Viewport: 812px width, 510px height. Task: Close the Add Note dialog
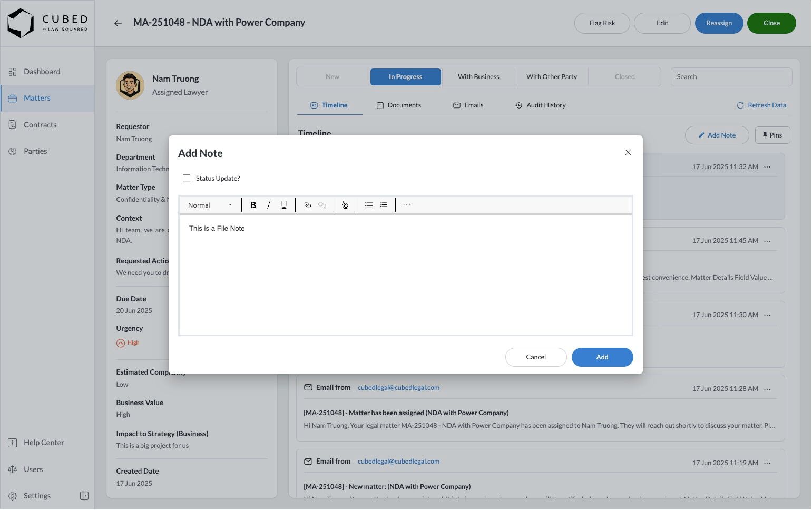[628, 152]
